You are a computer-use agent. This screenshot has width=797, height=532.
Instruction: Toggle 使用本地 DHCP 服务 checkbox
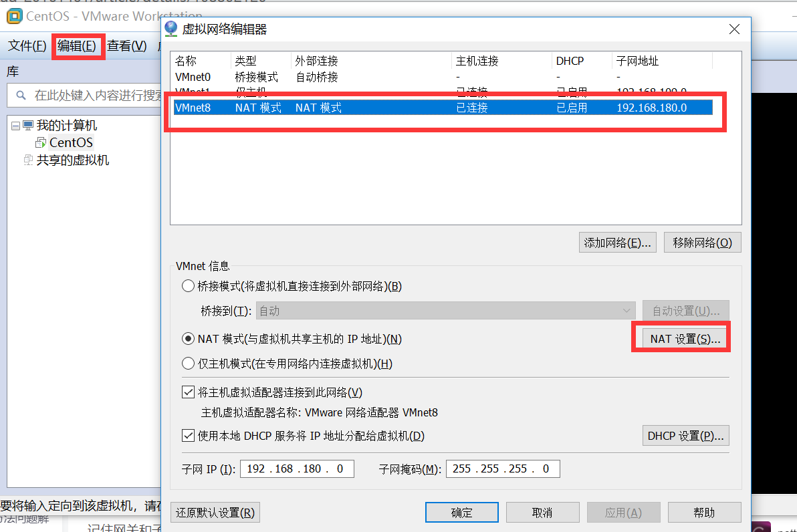pos(188,436)
